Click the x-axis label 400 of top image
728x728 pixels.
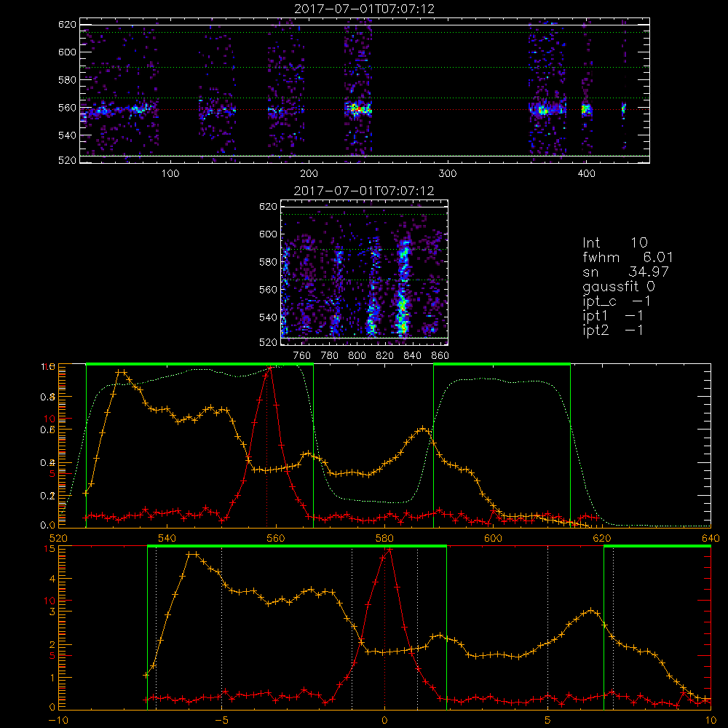pyautogui.click(x=586, y=174)
